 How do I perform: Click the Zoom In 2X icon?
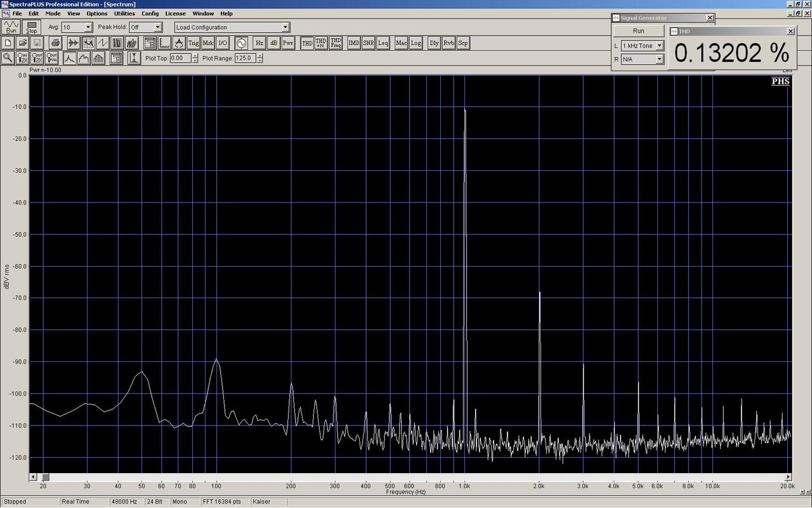click(x=23, y=58)
